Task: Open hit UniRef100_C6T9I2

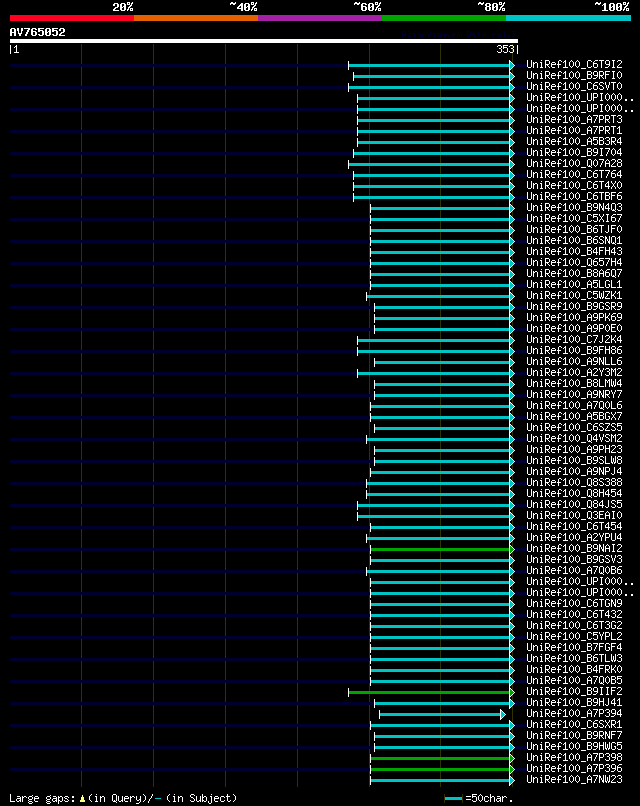Action: pos(574,64)
